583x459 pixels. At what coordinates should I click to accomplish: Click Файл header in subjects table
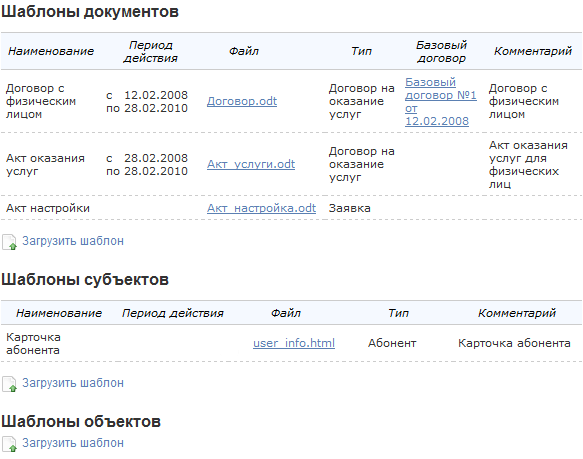tap(286, 313)
